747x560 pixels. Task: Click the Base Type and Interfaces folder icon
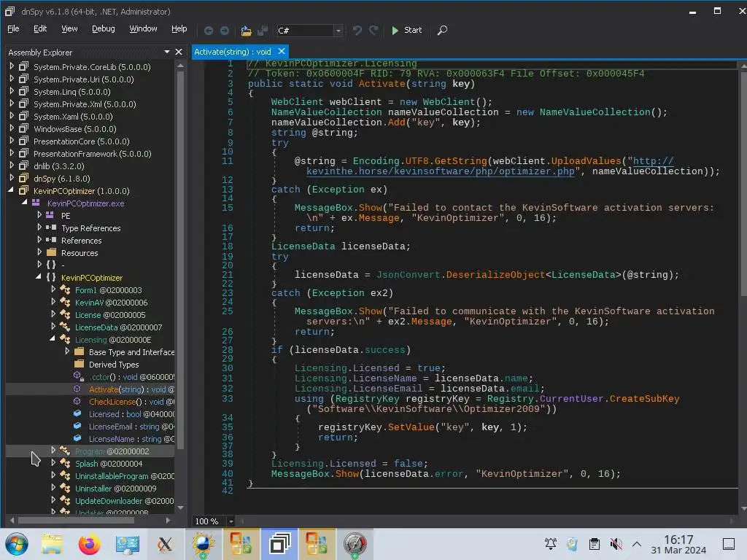coord(79,351)
